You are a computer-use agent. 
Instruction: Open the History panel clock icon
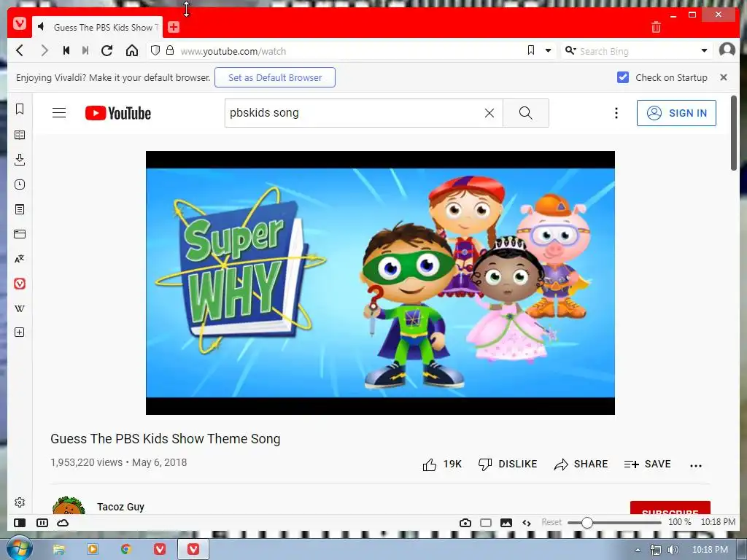click(x=20, y=184)
